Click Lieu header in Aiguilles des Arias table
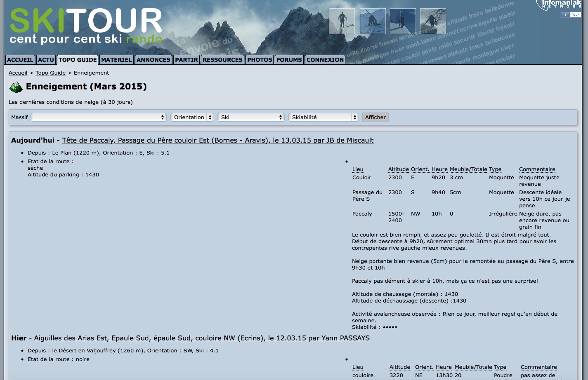Viewport: 588px width, 380px height. point(358,367)
